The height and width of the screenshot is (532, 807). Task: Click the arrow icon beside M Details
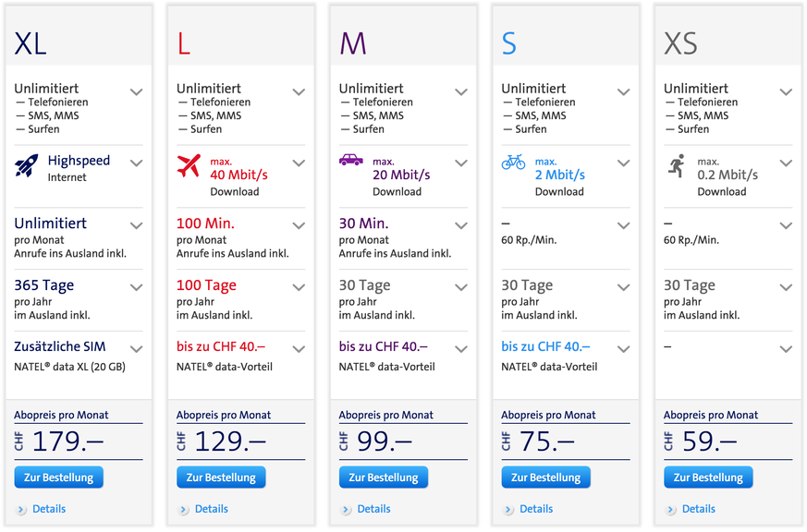pos(346,510)
